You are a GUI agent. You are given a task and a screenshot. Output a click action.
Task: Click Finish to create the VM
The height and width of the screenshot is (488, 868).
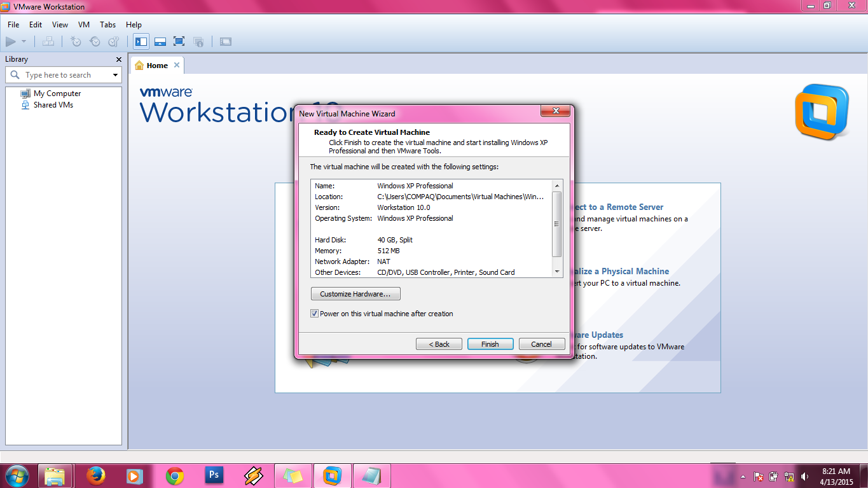point(490,344)
